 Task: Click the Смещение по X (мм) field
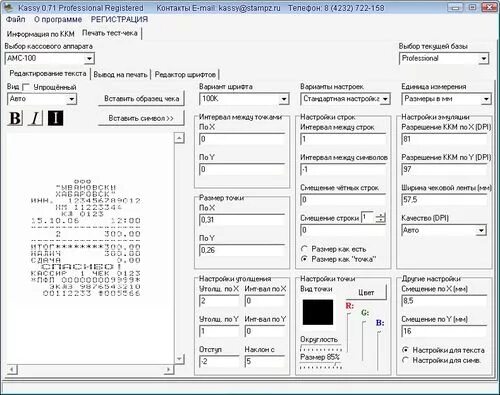pos(444,301)
